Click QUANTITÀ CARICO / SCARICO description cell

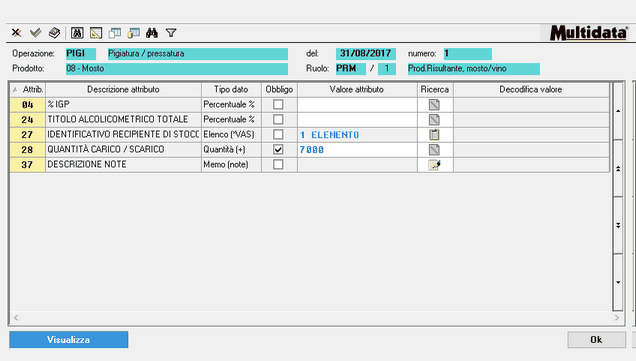point(123,150)
